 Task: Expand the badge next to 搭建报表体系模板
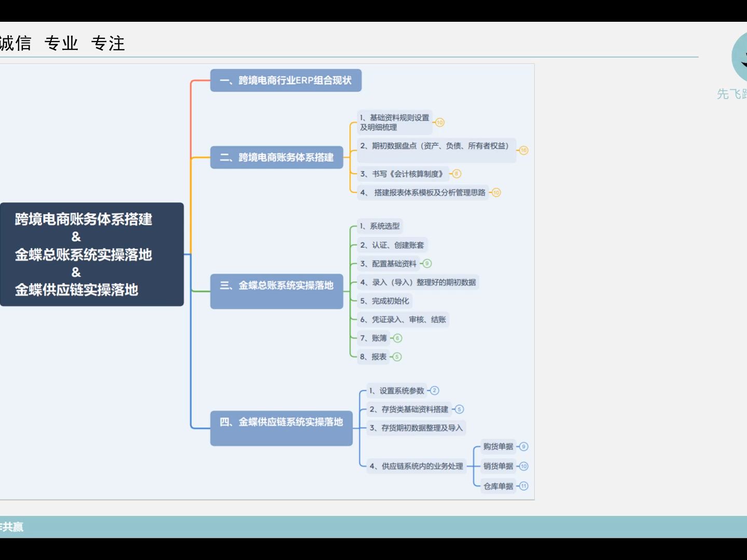[496, 192]
